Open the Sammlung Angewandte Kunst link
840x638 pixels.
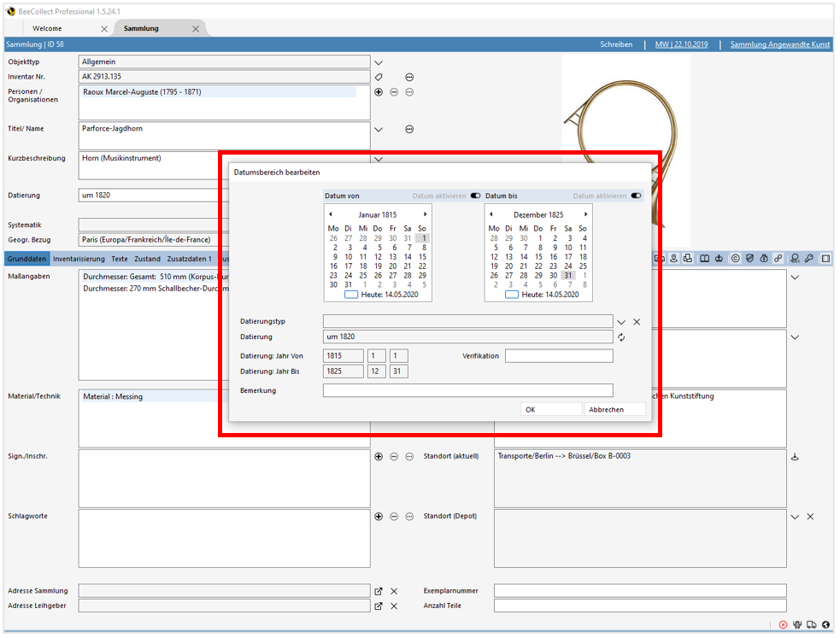tap(778, 44)
